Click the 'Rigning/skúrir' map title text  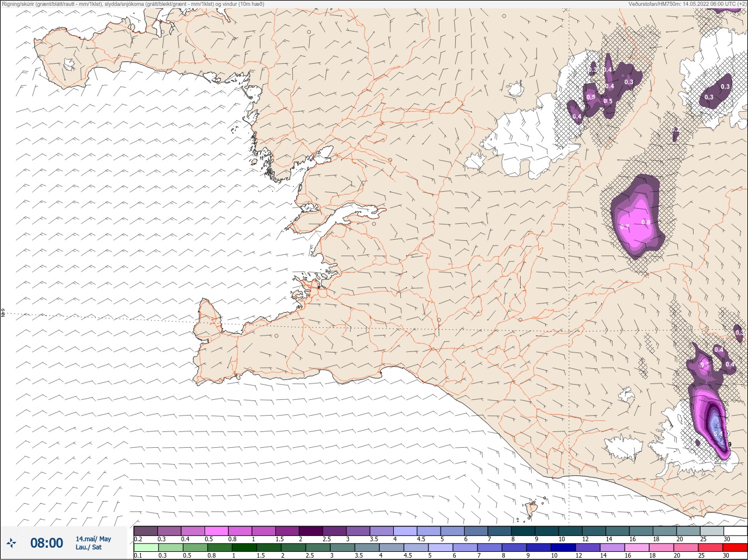(133, 4)
